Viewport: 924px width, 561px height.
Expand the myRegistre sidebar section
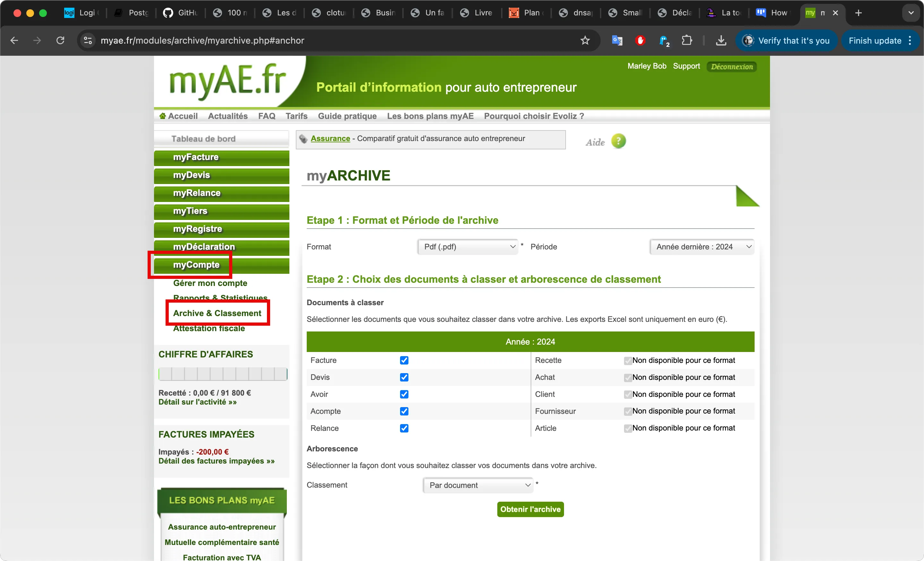[x=222, y=230]
